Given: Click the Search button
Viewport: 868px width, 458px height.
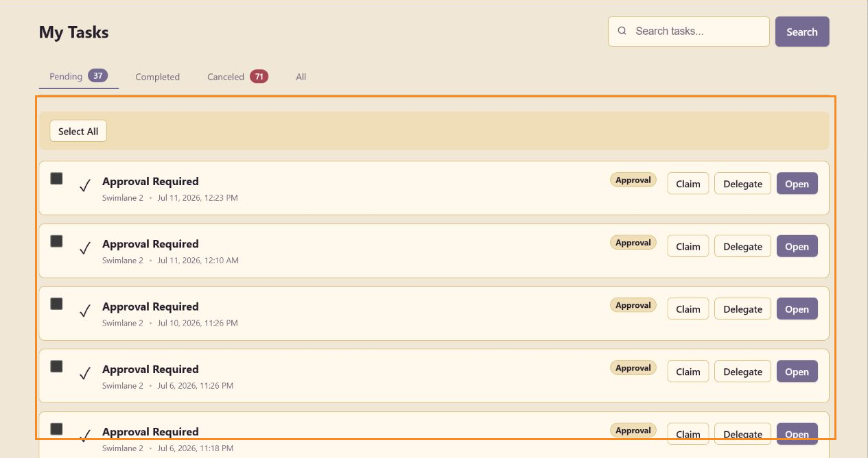Looking at the screenshot, I should (x=802, y=32).
